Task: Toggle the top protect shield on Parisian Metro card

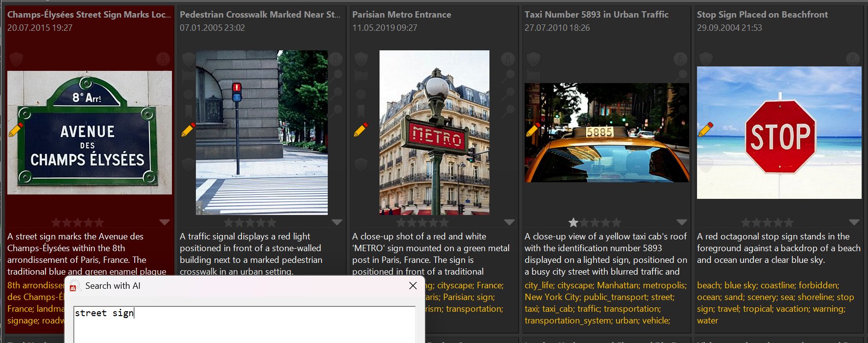Action: 361,59
